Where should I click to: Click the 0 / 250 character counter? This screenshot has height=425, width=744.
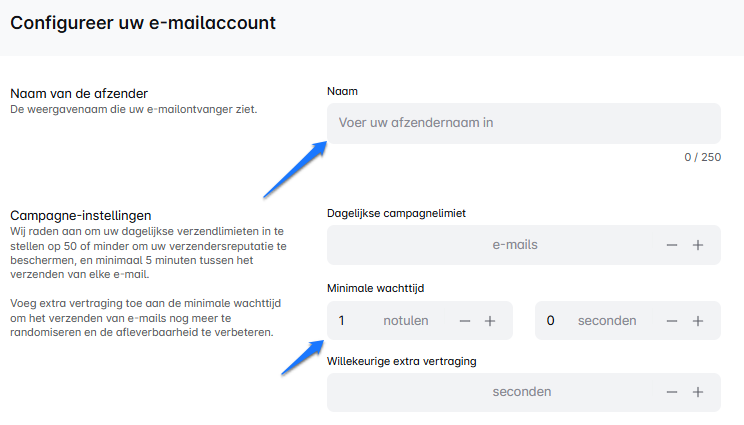click(x=702, y=157)
